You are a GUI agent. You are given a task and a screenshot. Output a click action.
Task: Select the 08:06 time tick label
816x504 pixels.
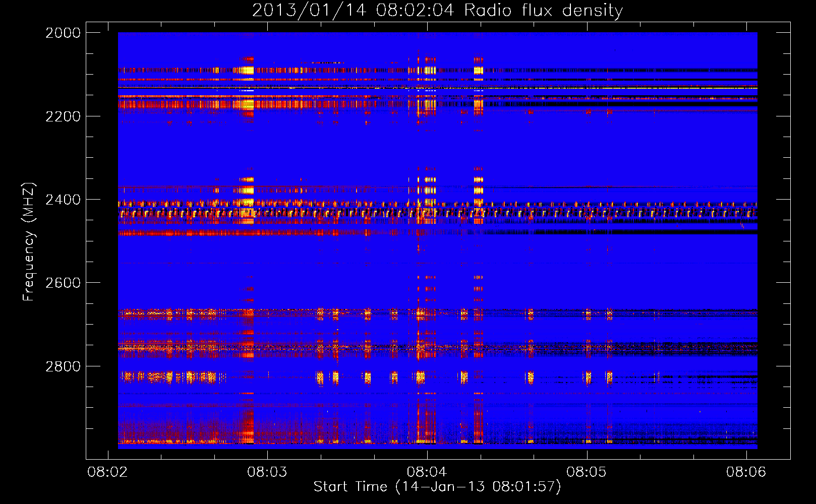tap(746, 472)
